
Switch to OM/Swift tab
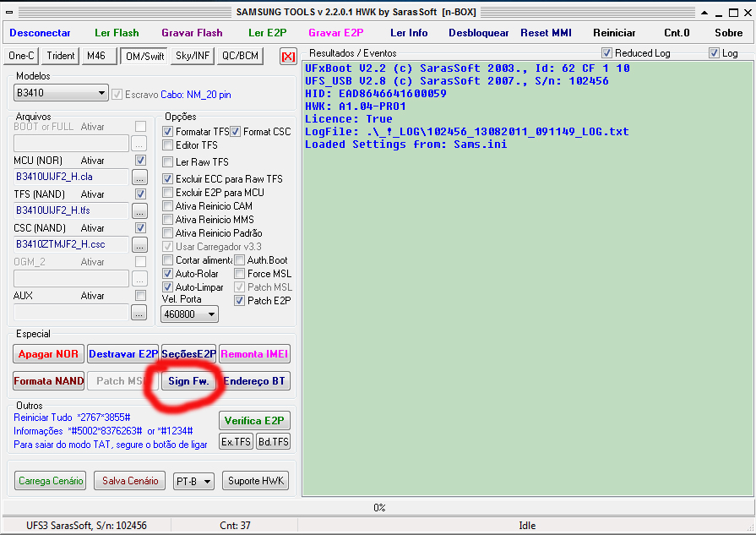point(144,57)
